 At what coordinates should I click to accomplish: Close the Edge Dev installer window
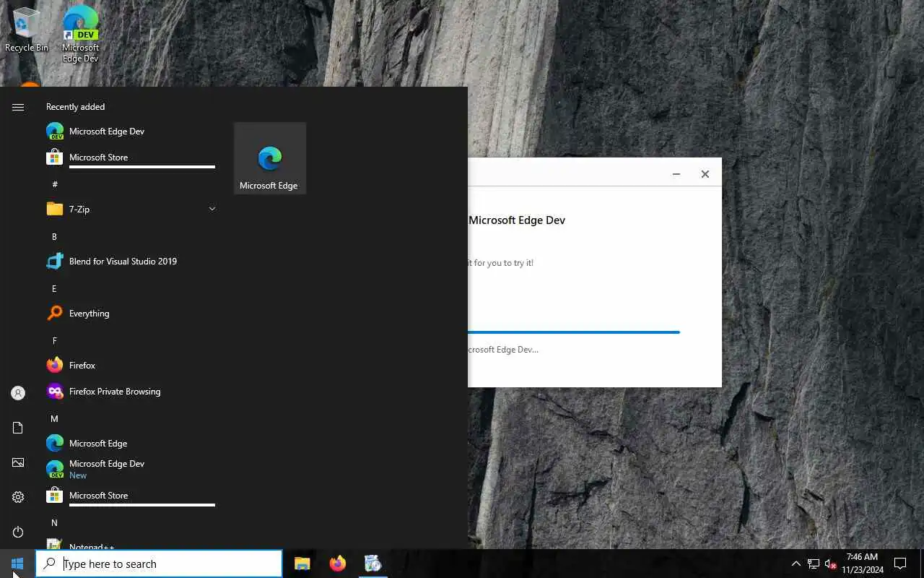pos(705,174)
